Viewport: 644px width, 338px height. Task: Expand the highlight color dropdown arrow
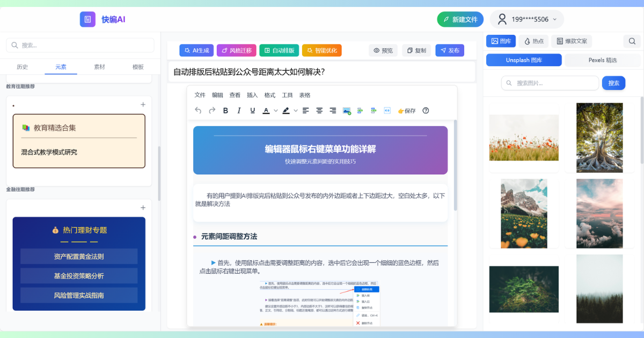coord(295,111)
